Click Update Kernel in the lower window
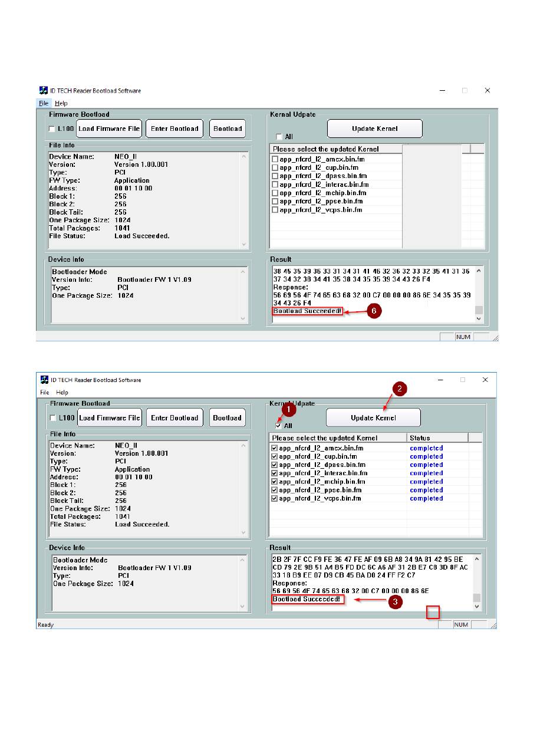This screenshot has height=747, width=560. (373, 418)
